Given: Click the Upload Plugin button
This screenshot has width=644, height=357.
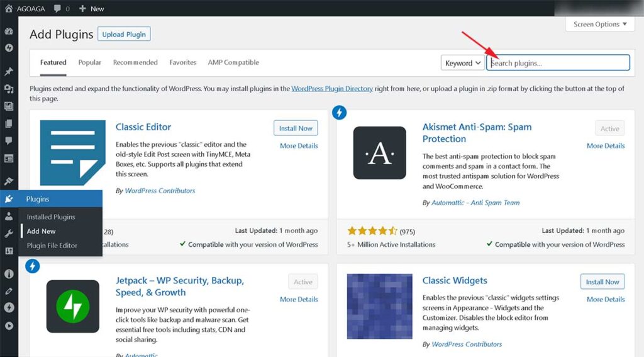Looking at the screenshot, I should 124,34.
